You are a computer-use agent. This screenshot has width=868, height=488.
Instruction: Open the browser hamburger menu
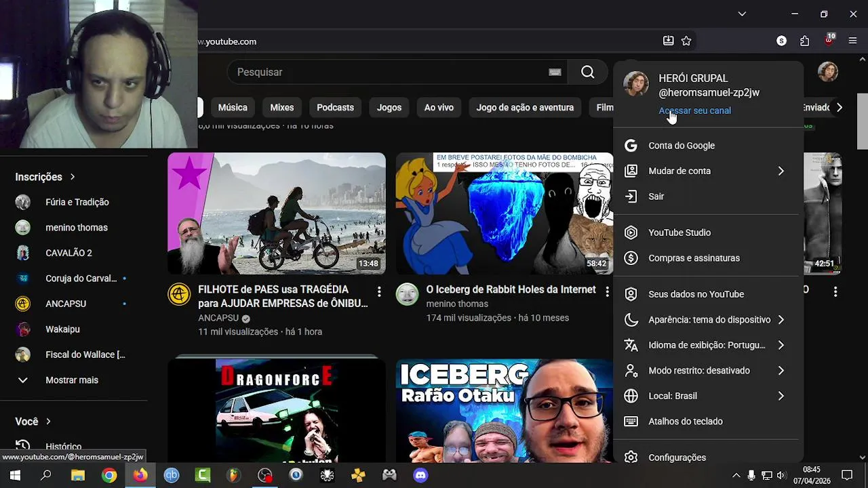(852, 41)
